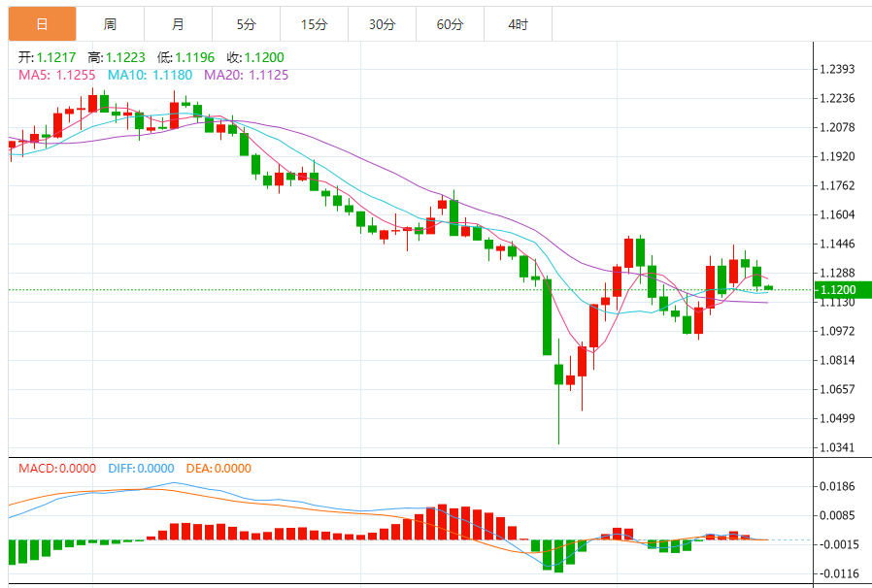Image resolution: width=872 pixels, height=588 pixels.
Task: Open the 5分 timeframe tab
Action: 247,24
